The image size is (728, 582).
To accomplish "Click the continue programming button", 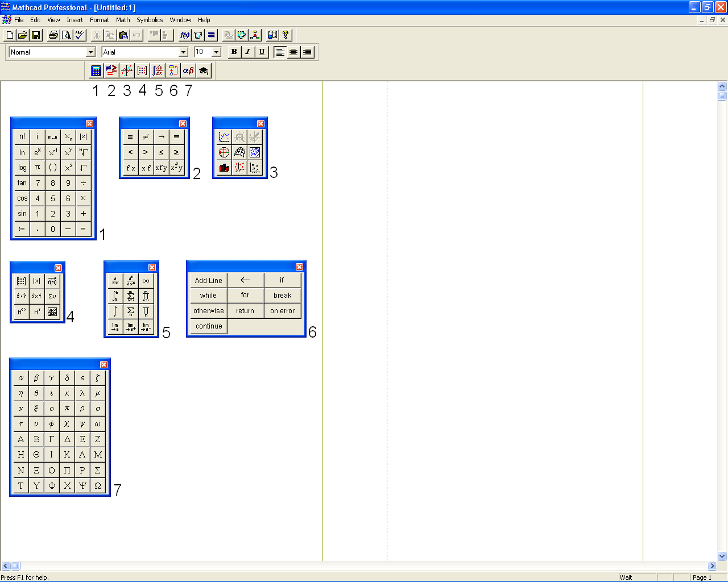I will [x=208, y=326].
